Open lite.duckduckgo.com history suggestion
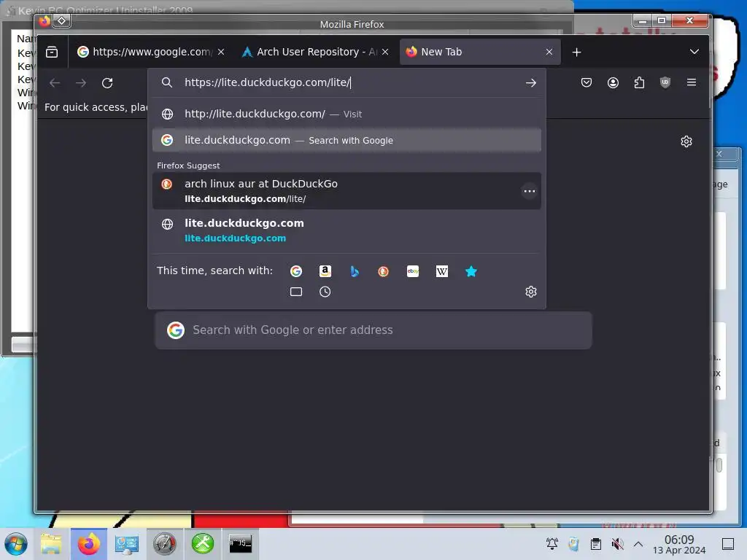 347,230
